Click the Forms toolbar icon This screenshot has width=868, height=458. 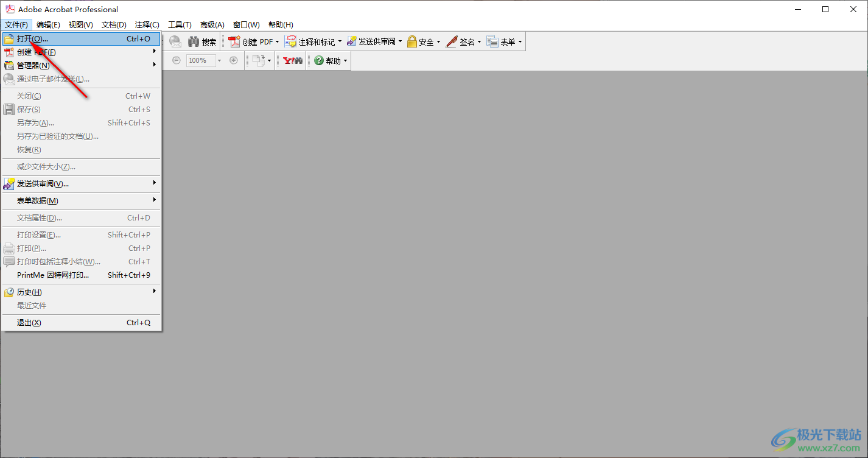(492, 42)
